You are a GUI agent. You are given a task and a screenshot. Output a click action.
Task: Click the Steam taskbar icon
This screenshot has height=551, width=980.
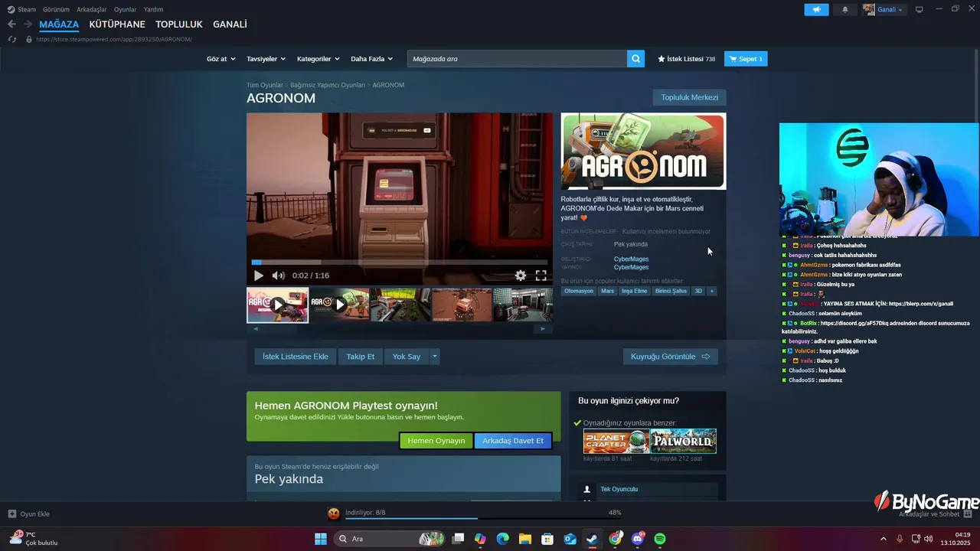click(593, 539)
